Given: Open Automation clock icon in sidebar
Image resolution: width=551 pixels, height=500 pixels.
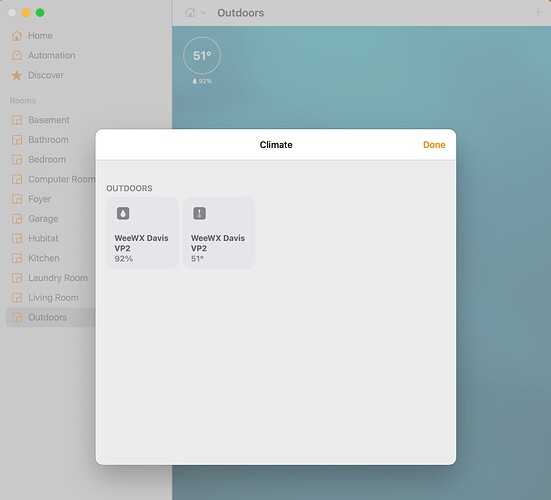Looking at the screenshot, I should [17, 55].
